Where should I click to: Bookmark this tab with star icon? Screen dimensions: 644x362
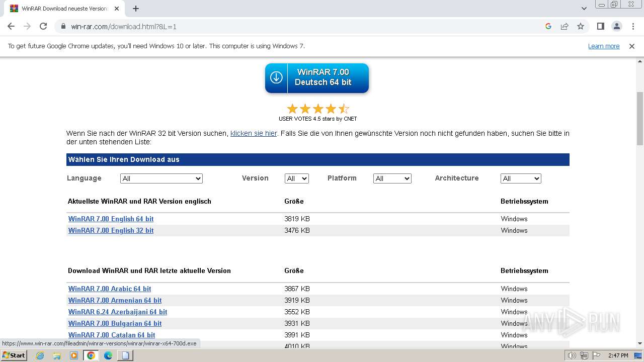point(581,26)
